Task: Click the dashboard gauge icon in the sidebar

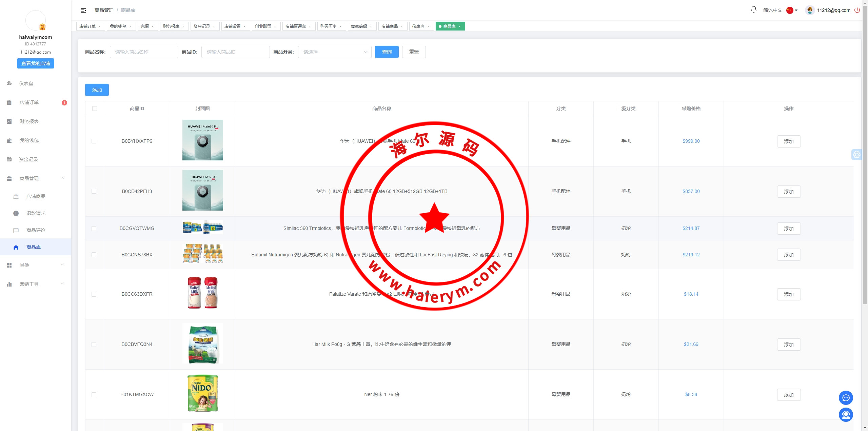Action: tap(9, 83)
